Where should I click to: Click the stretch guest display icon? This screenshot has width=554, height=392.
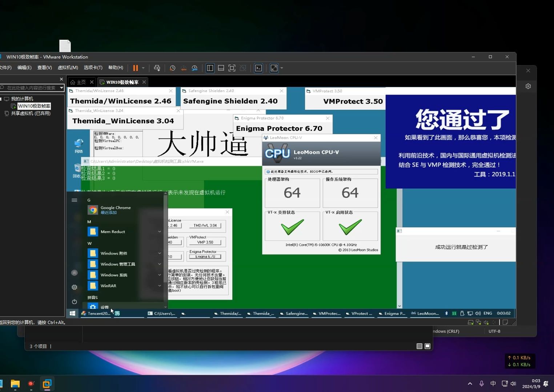pyautogui.click(x=274, y=68)
